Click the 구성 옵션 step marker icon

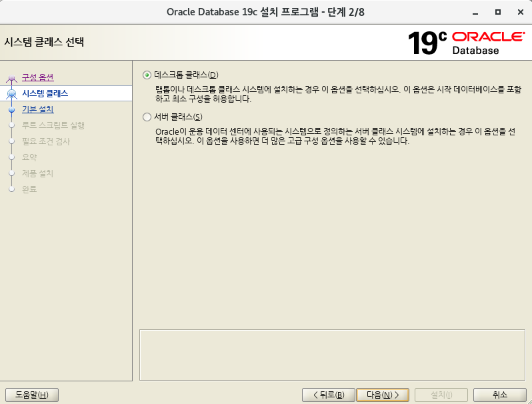pyautogui.click(x=11, y=79)
